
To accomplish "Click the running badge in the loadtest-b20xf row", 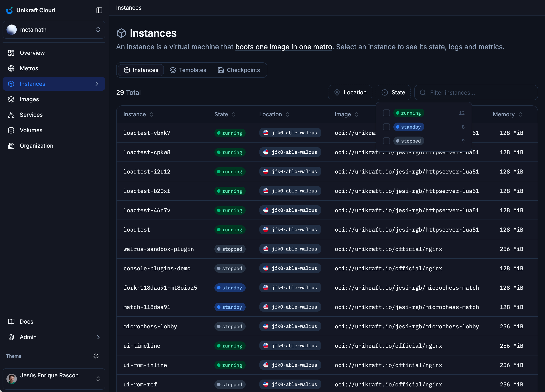I will pyautogui.click(x=230, y=191).
